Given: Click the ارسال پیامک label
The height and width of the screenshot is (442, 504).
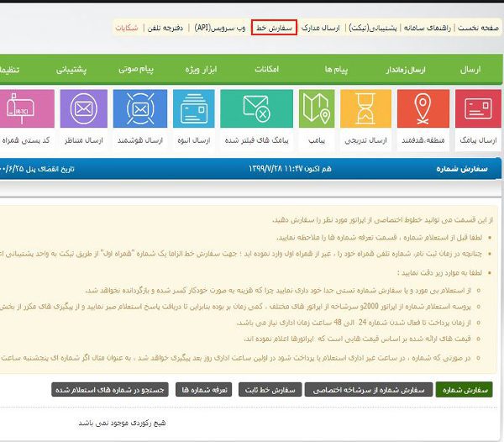Looking at the screenshot, I should (478, 140).
